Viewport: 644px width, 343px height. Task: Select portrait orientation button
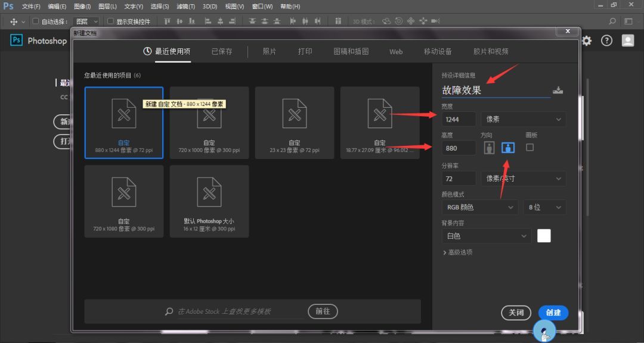coord(489,148)
